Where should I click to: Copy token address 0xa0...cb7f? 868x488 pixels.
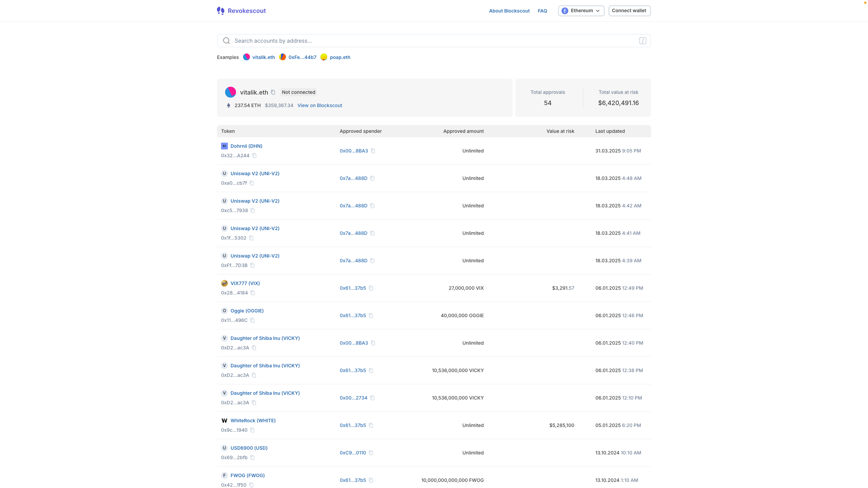[x=252, y=183]
